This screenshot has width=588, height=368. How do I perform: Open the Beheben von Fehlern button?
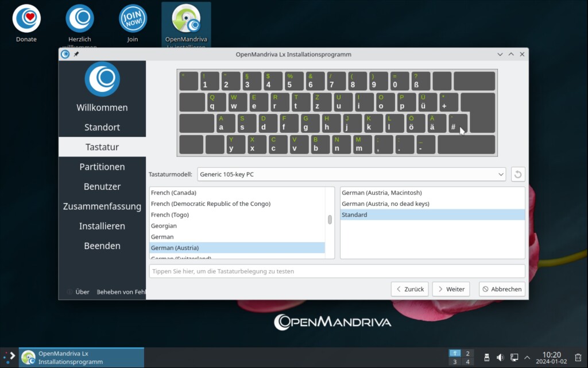pyautogui.click(x=121, y=292)
